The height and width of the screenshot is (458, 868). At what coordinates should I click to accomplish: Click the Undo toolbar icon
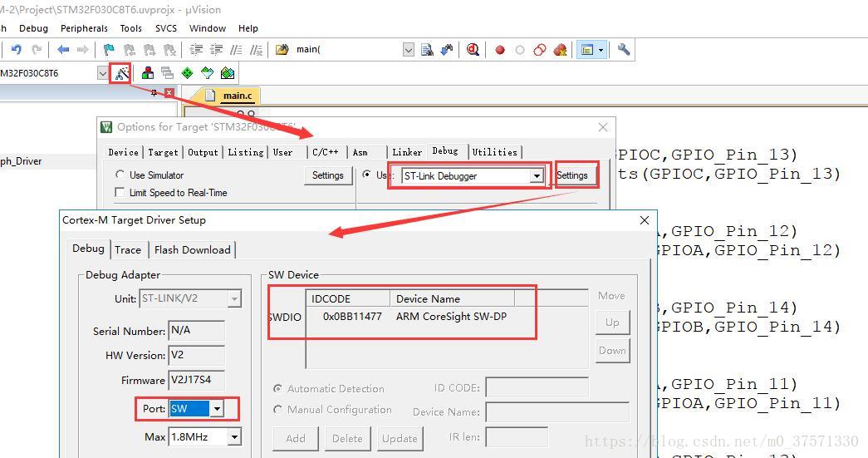pyautogui.click(x=16, y=50)
